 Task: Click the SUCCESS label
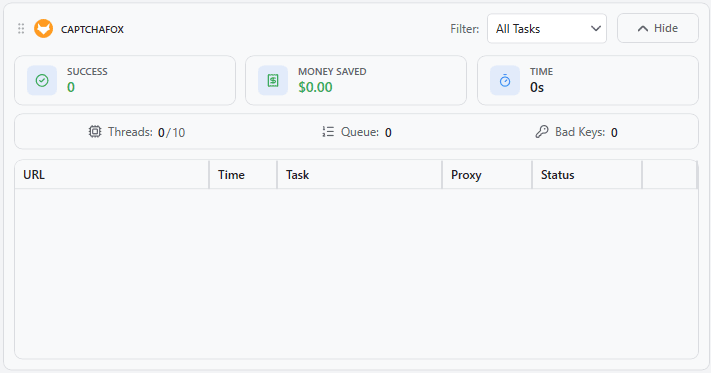tap(88, 72)
